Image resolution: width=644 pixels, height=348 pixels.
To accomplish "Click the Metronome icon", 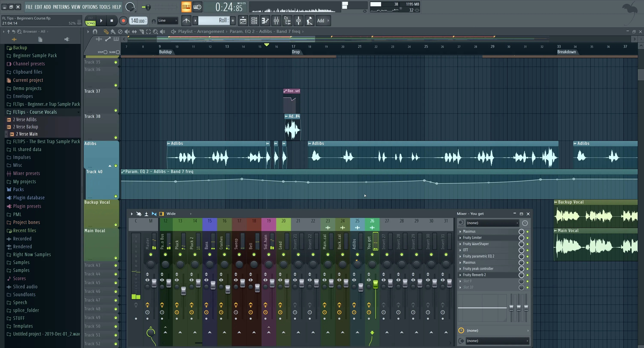I will pyautogui.click(x=186, y=21).
